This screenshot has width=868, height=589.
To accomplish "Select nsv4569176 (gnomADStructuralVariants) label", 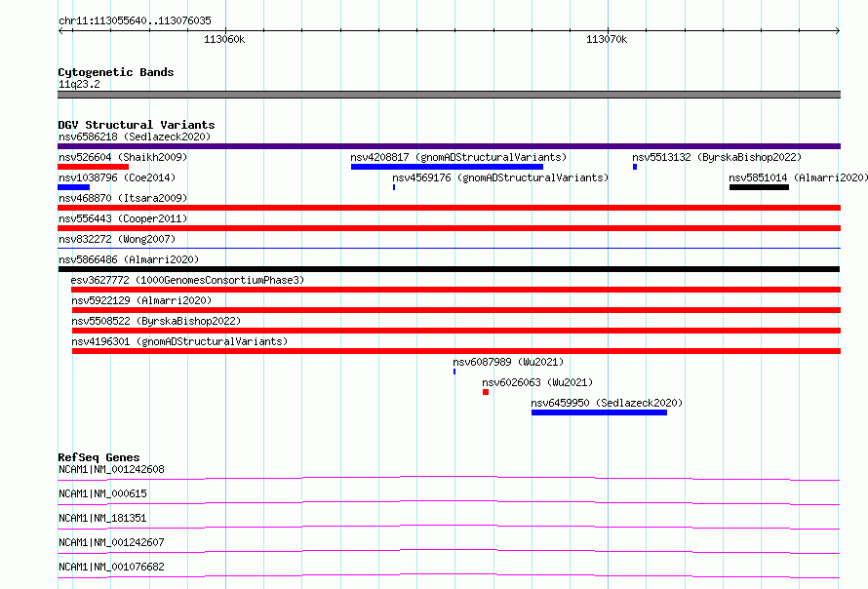I will click(500, 177).
